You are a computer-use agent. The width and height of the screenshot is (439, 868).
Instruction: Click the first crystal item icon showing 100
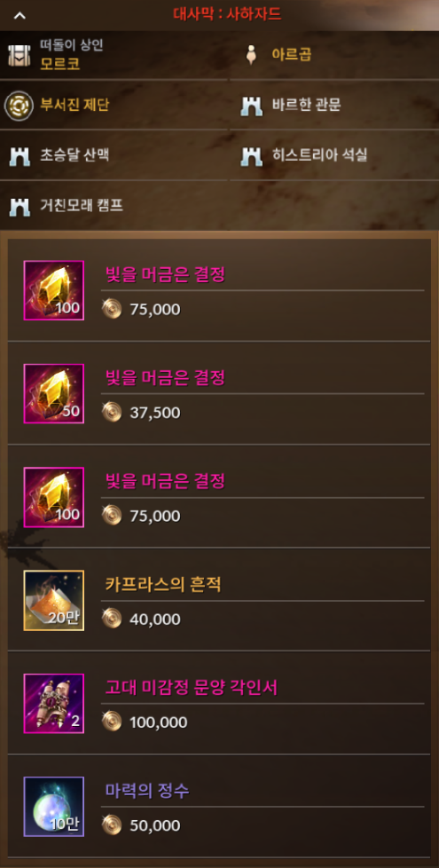[x=53, y=290]
